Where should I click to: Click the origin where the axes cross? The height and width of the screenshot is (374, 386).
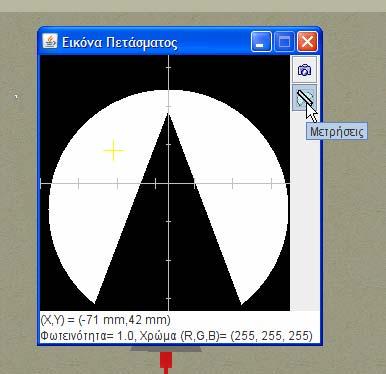point(169,183)
